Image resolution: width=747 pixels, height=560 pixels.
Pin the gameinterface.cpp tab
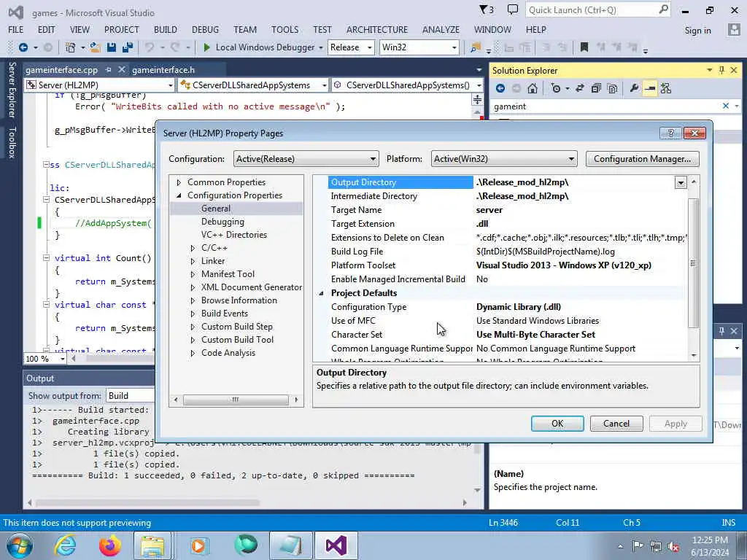pyautogui.click(x=108, y=69)
